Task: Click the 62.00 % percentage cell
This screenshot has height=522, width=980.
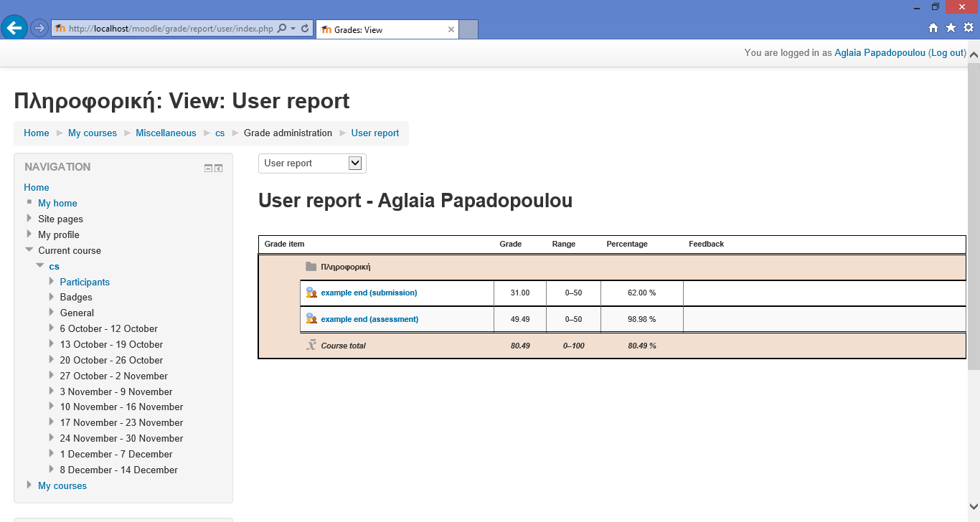Action: (x=641, y=293)
